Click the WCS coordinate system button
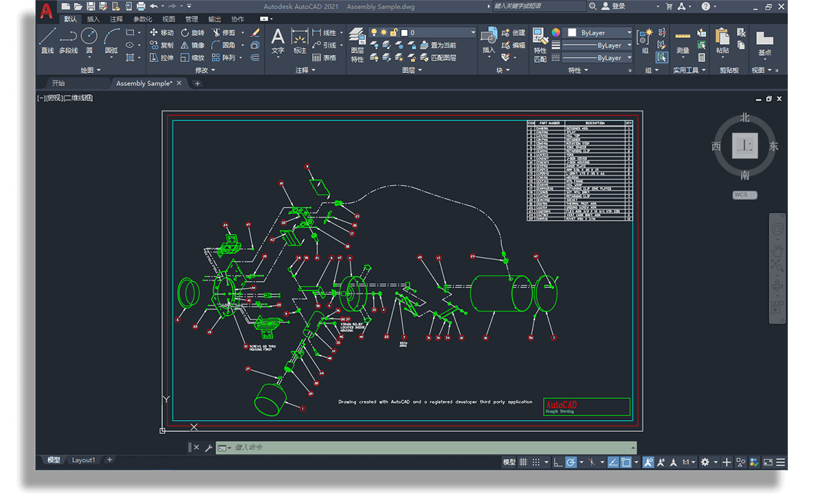This screenshot has height=504, width=825. pyautogui.click(x=745, y=195)
